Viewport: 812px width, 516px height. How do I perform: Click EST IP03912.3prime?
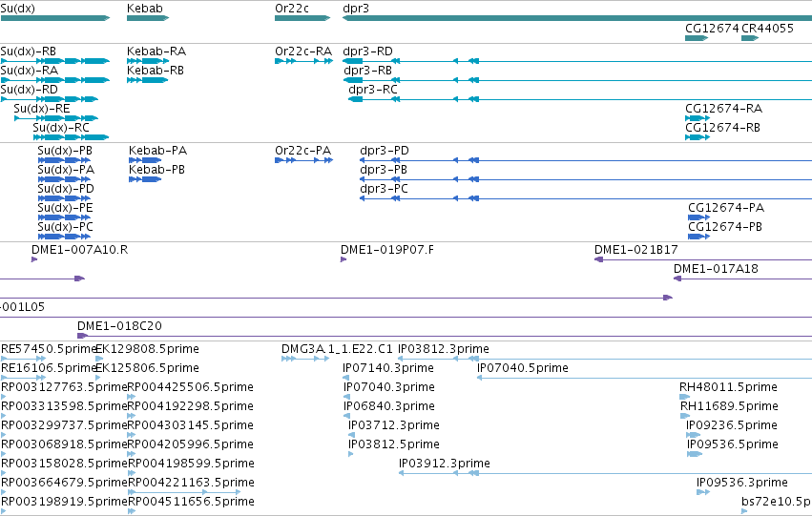pyautogui.click(x=605, y=474)
